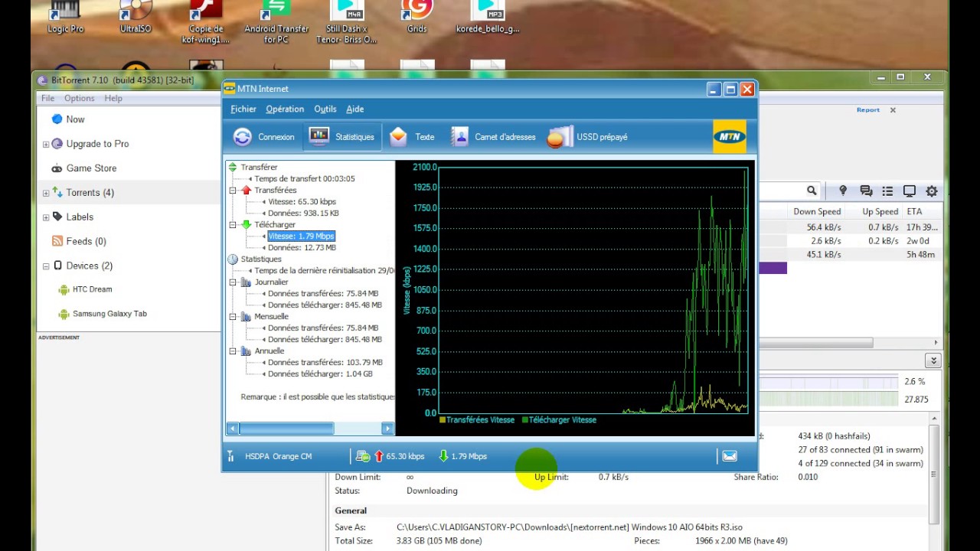Open the Fichier menu
The height and width of the screenshot is (551, 980).
pos(243,109)
